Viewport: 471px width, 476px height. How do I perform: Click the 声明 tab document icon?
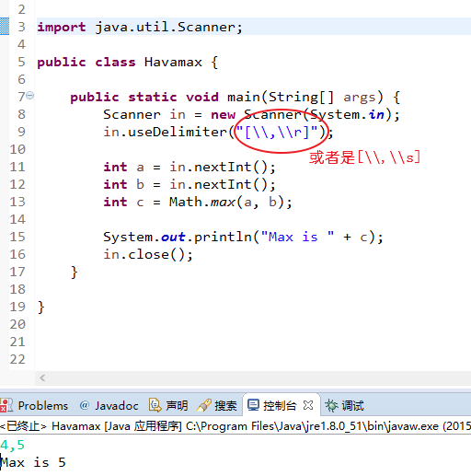[x=155, y=405]
